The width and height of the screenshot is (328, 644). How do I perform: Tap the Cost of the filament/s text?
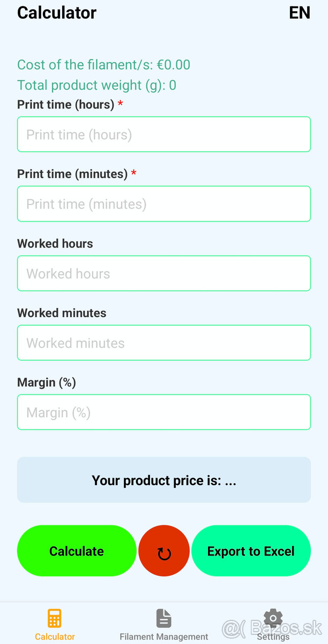tap(103, 65)
